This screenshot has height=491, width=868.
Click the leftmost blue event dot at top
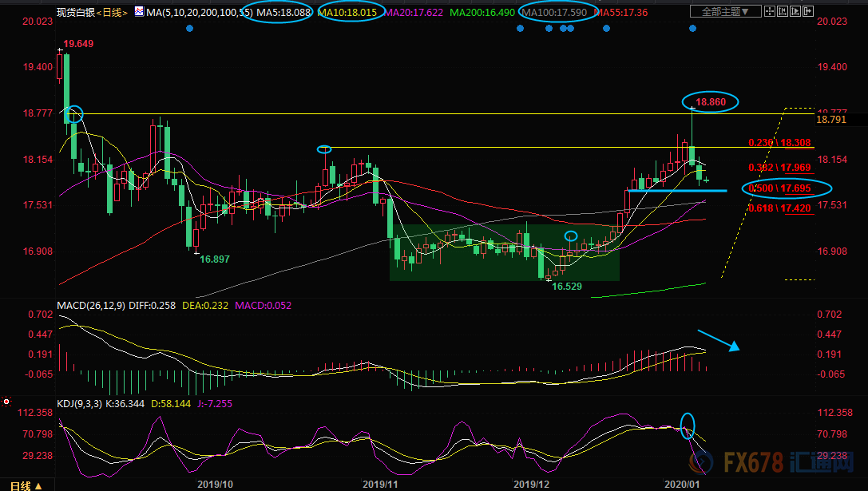pyautogui.click(x=188, y=28)
